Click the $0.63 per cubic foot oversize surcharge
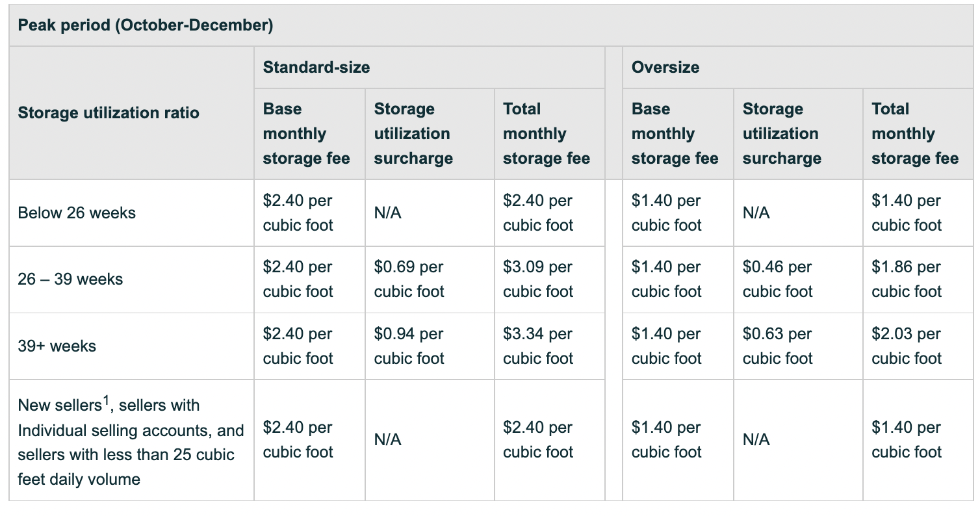 click(778, 346)
